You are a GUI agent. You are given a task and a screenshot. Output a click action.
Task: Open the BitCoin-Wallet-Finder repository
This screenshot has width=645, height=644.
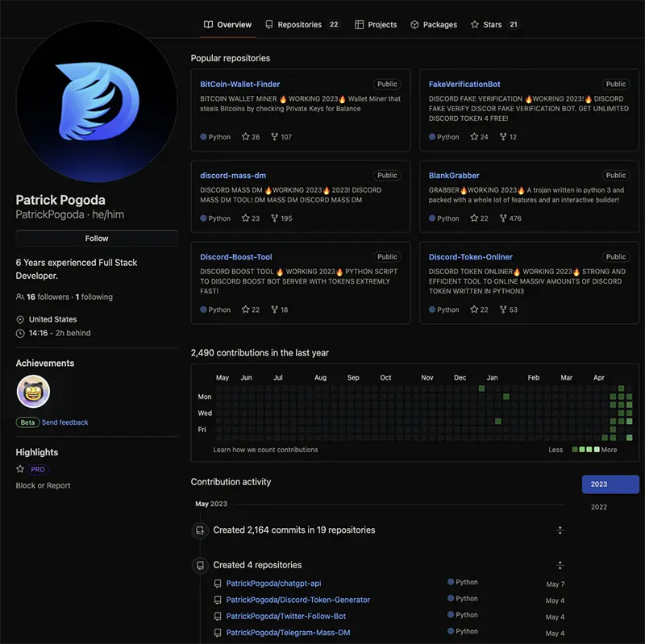pos(239,85)
